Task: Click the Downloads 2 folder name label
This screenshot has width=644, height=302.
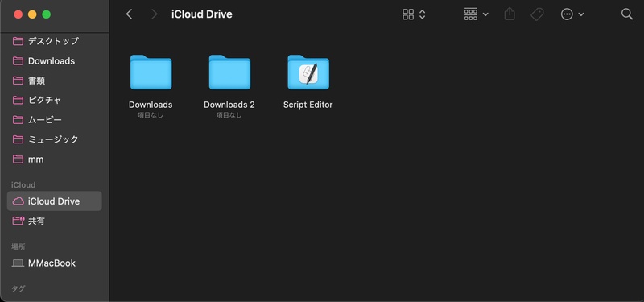Action: [229, 105]
